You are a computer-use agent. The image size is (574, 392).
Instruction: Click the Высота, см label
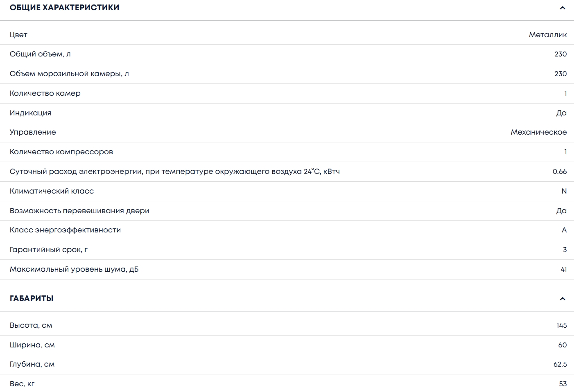click(x=31, y=325)
